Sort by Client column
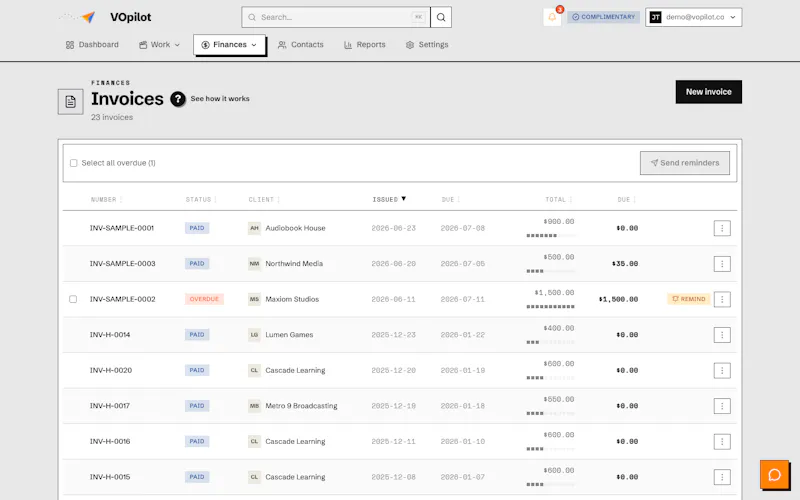The width and height of the screenshot is (800, 500). click(264, 199)
